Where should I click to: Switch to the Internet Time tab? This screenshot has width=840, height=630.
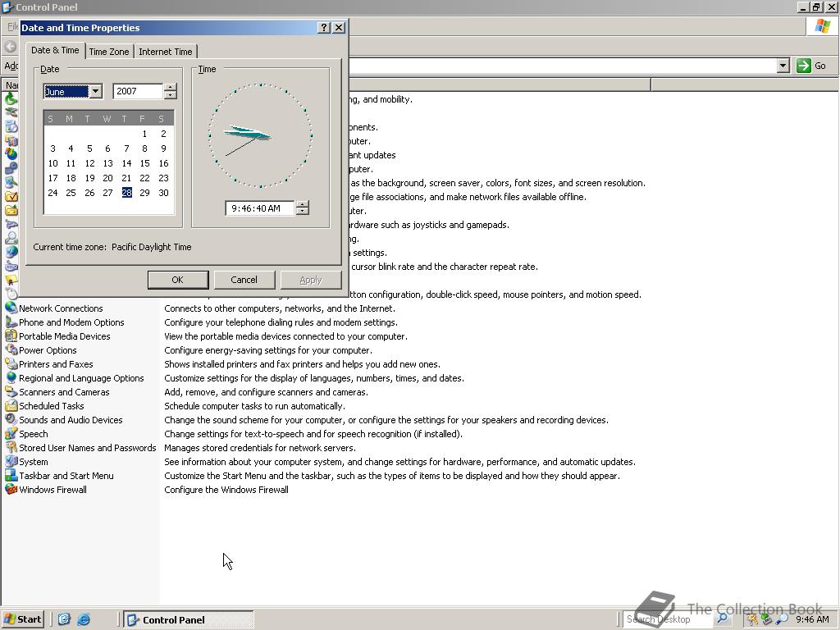coord(165,52)
